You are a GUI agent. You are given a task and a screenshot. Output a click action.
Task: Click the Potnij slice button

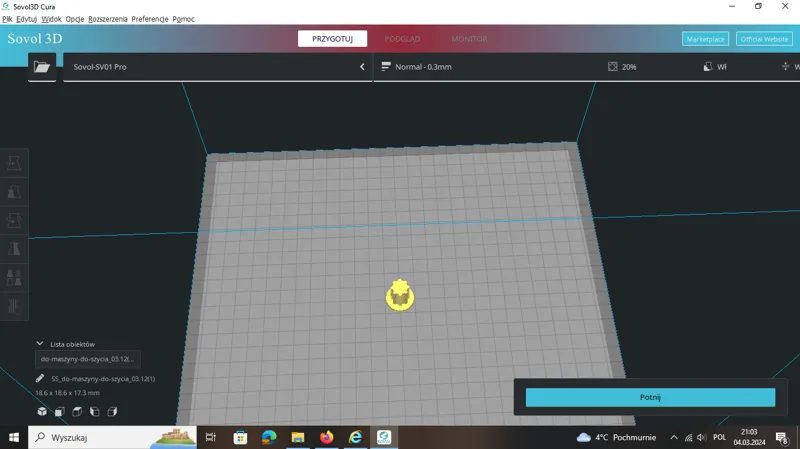click(x=651, y=397)
